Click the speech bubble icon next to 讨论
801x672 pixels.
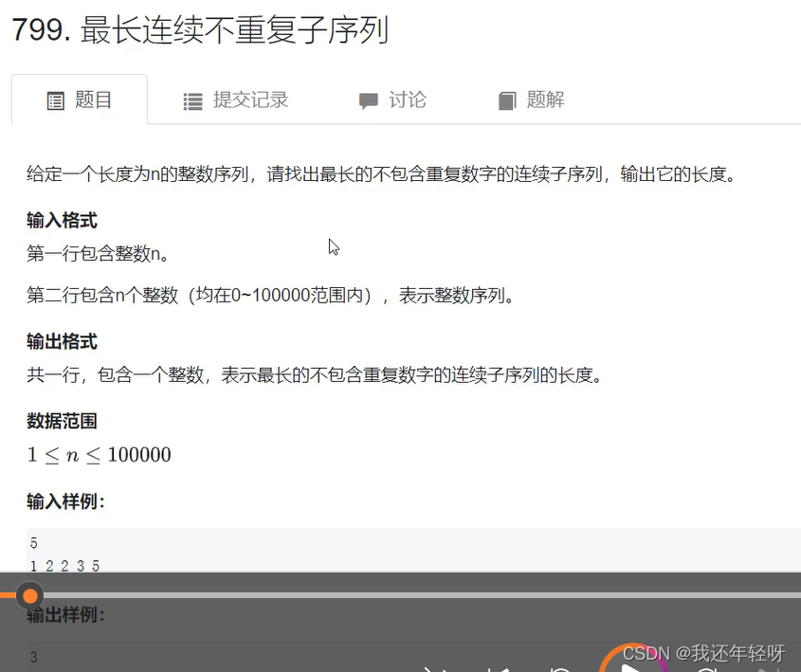(x=370, y=100)
